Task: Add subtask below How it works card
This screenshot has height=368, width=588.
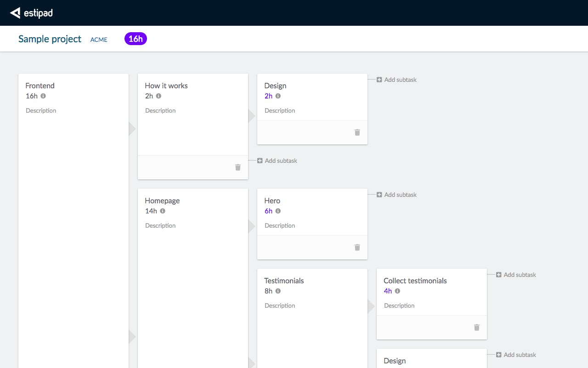Action: [277, 161]
